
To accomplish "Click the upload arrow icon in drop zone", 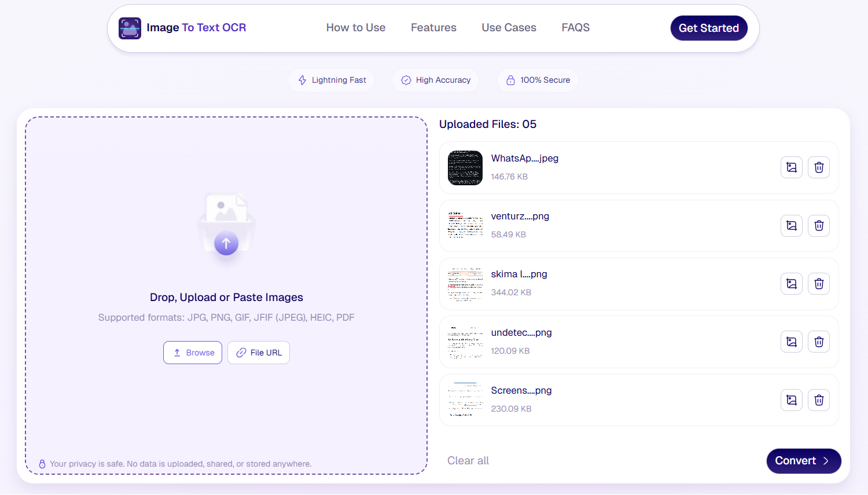I will coord(226,243).
